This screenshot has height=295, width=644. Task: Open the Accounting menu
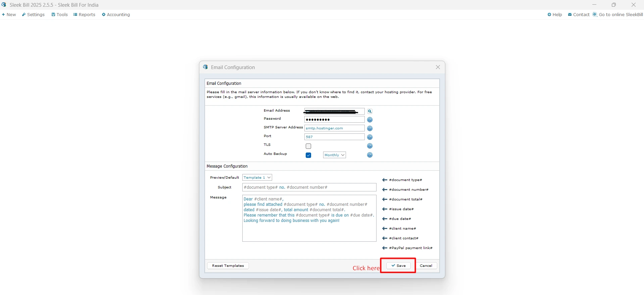(x=116, y=15)
